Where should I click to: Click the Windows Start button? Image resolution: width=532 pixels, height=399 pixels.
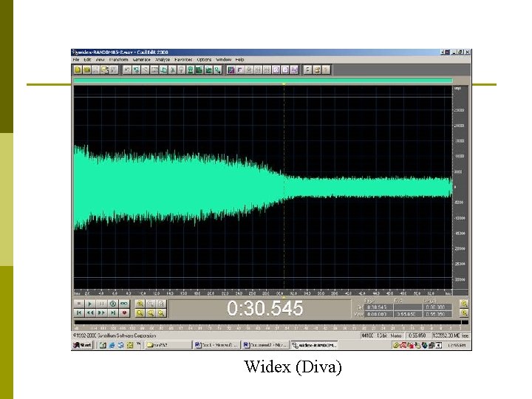click(x=83, y=345)
